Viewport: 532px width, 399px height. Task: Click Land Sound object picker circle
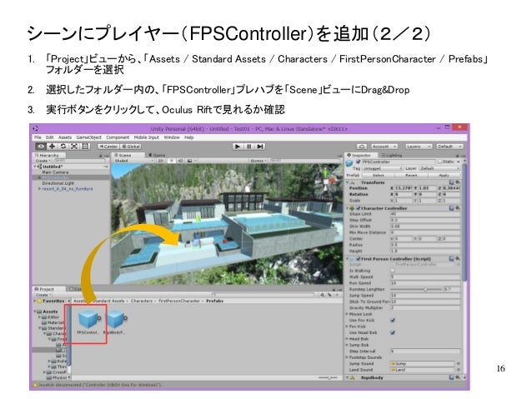click(458, 370)
